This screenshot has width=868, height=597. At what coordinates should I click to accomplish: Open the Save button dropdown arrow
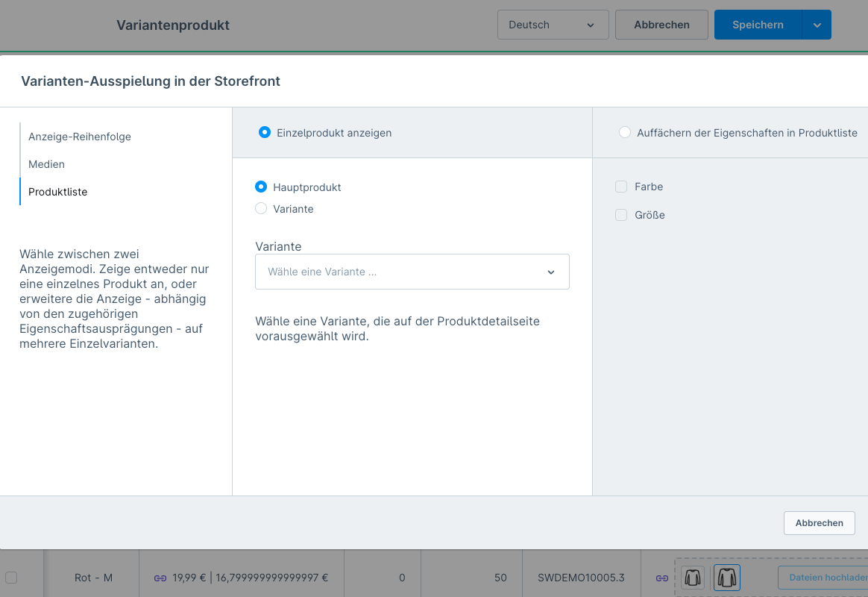pos(817,25)
